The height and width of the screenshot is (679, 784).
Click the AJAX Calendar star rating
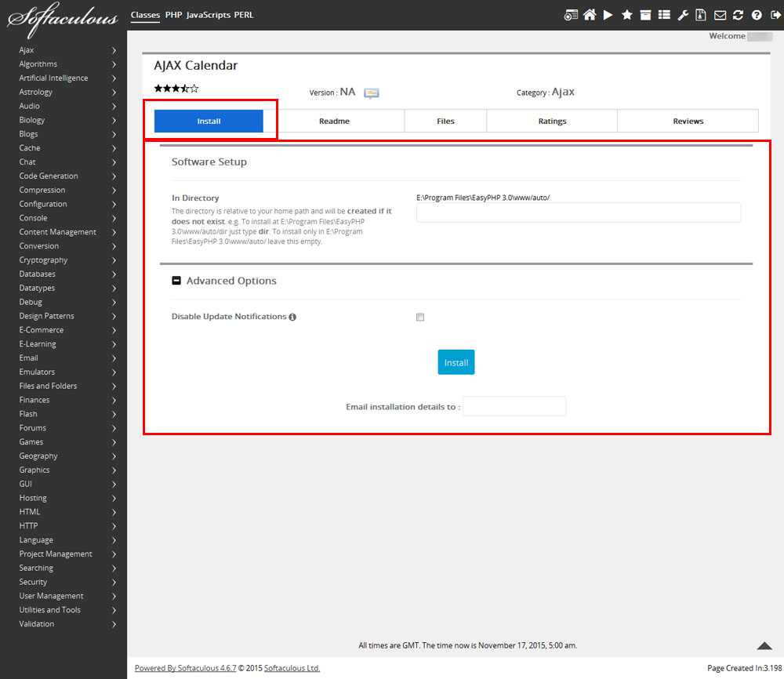(176, 89)
